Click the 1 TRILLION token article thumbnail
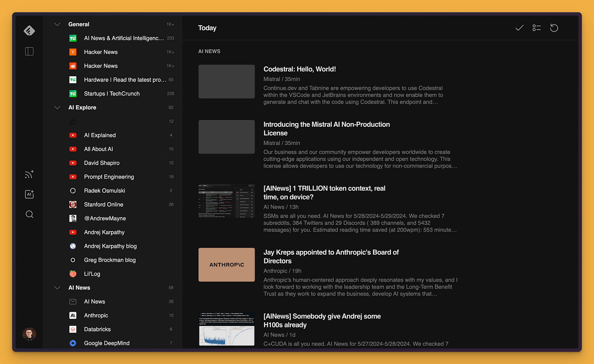 point(227,201)
